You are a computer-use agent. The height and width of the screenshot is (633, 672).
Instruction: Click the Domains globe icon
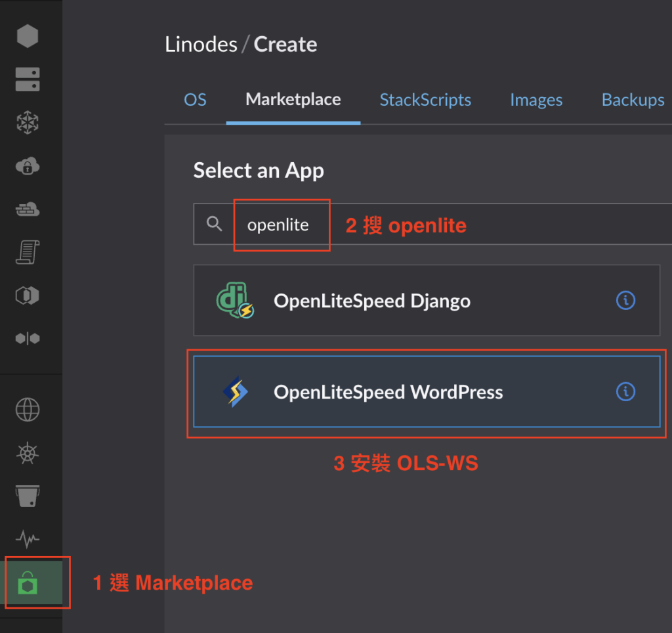pos(28,410)
